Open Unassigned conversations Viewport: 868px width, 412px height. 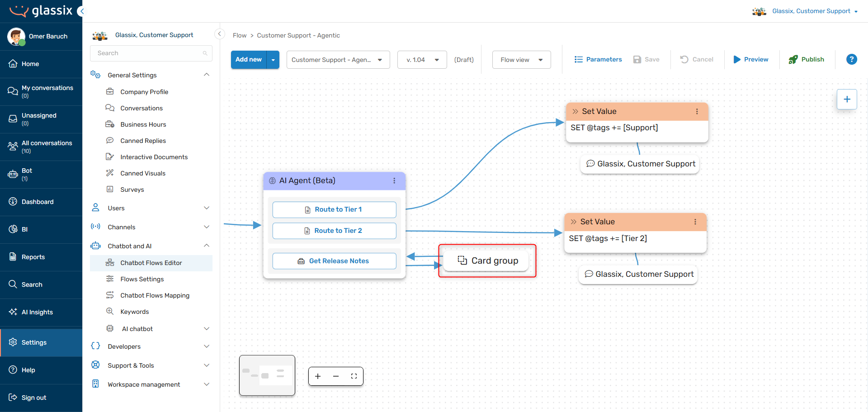tap(41, 119)
